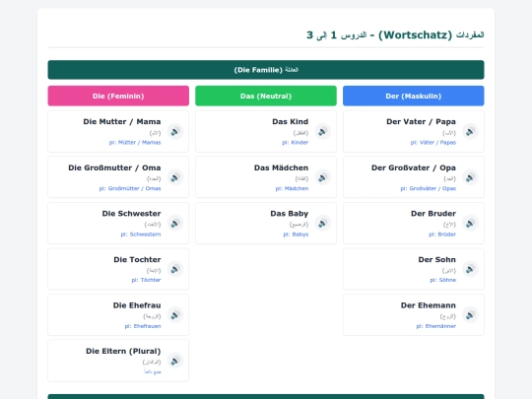Select the word Der Sohn
The image size is (532, 399).
437,259
